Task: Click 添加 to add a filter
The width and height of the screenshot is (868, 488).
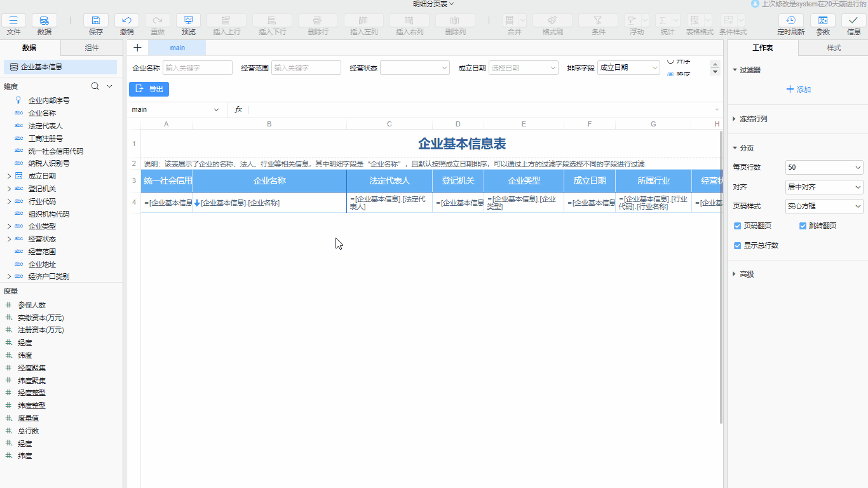Action: (x=798, y=90)
